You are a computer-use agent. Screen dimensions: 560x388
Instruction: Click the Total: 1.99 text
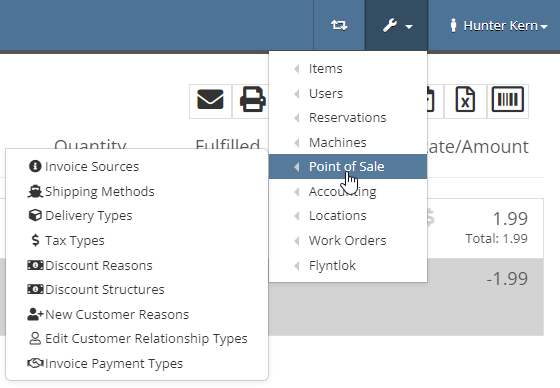pyautogui.click(x=496, y=238)
